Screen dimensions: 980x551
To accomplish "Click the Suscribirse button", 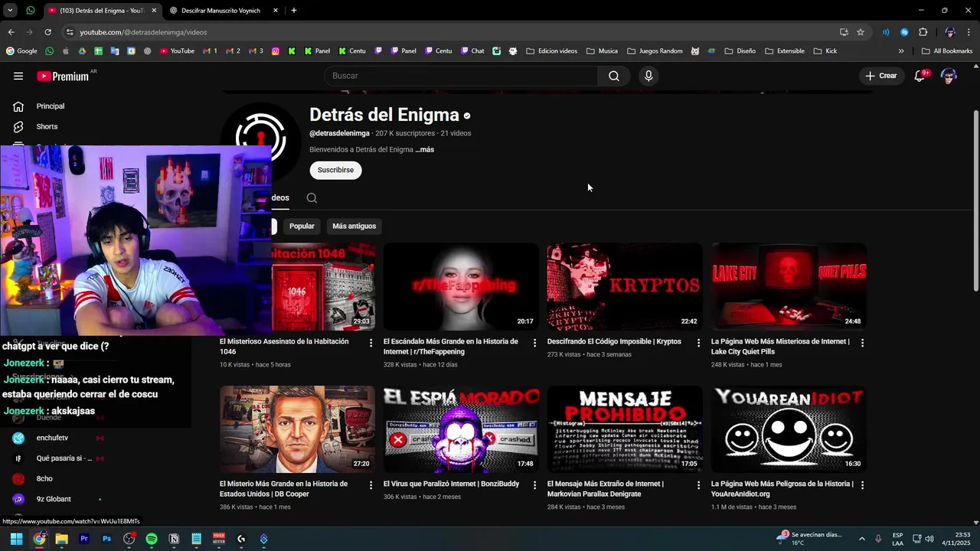I will 335,170.
